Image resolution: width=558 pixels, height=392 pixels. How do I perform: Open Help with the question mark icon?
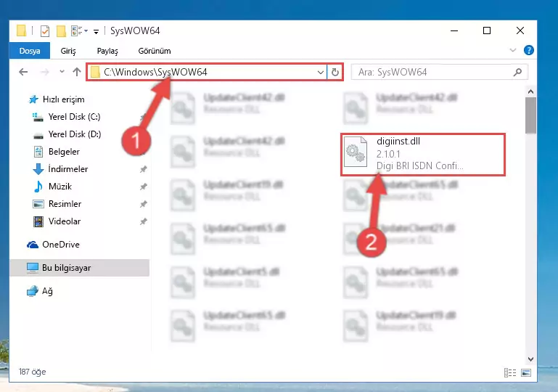(528, 50)
